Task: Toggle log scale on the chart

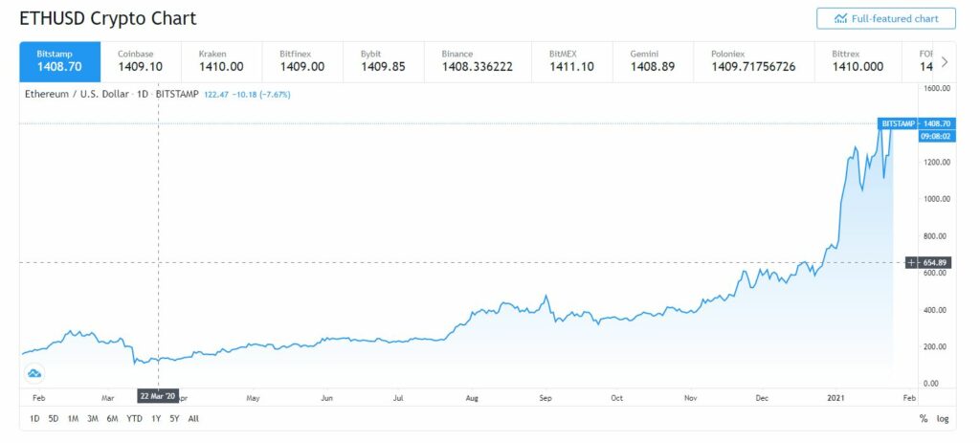Action: click(943, 419)
